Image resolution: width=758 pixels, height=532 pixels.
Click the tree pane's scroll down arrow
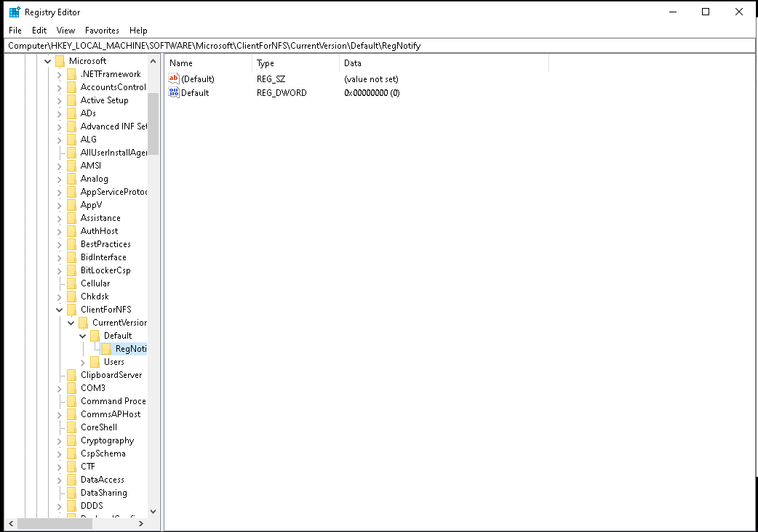click(153, 512)
